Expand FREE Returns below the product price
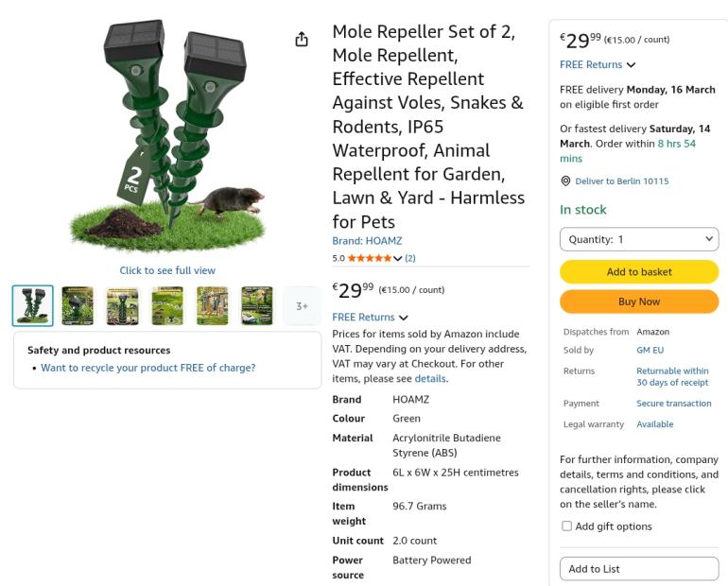 click(x=370, y=318)
